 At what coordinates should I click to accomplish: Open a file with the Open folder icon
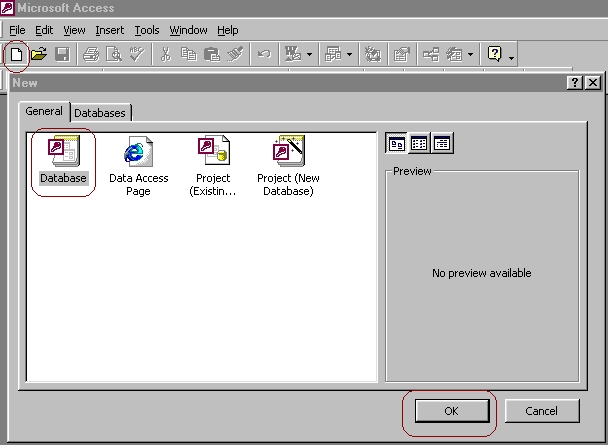(x=39, y=54)
